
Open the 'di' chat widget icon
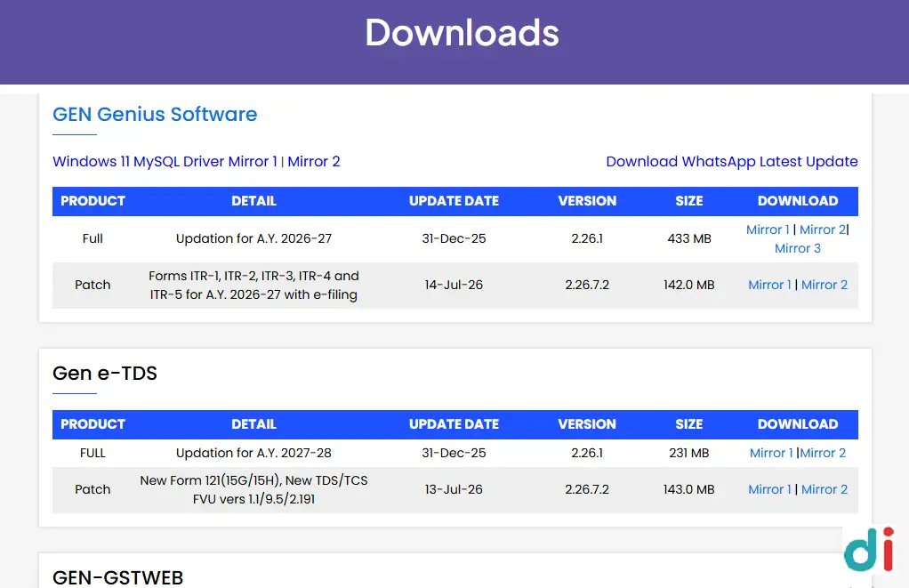[x=868, y=549]
